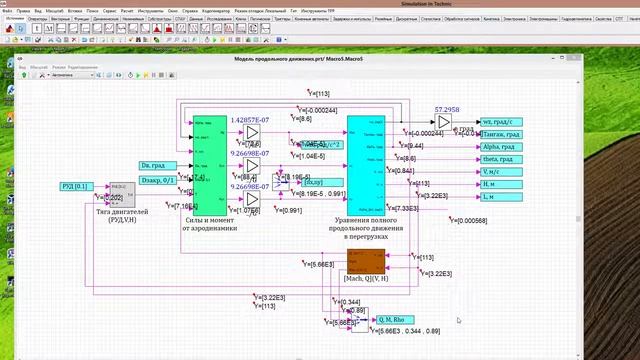This screenshot has height=360, width=640.
Task: Click the H, м output block
Action: [x=502, y=184]
